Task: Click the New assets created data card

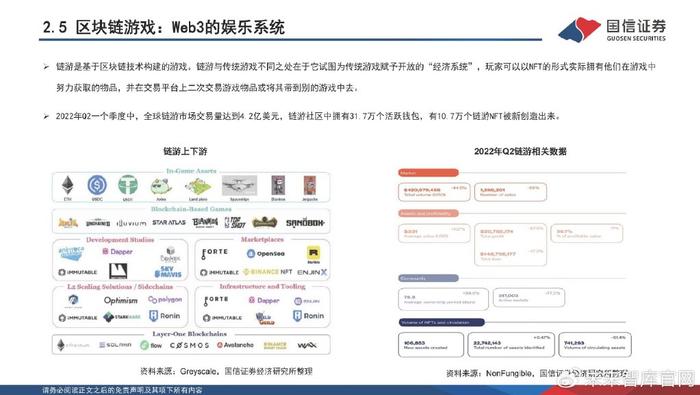Action: pyautogui.click(x=430, y=345)
